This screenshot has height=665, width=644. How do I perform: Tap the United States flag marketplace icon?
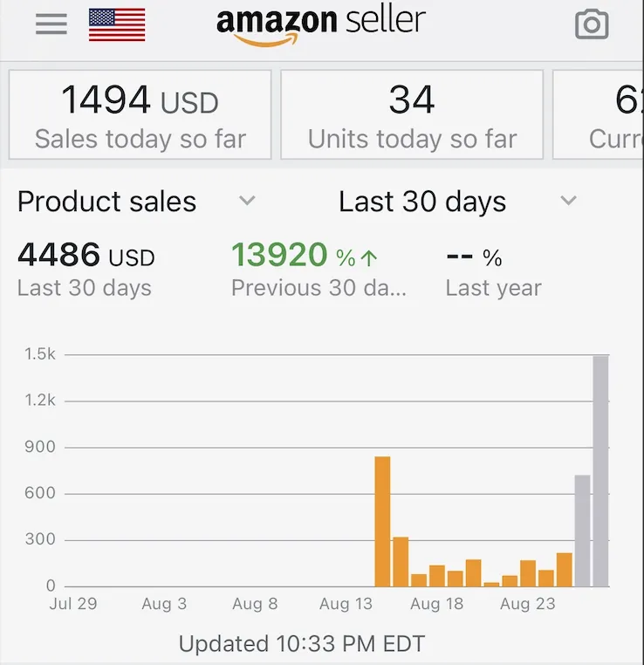coord(117,24)
